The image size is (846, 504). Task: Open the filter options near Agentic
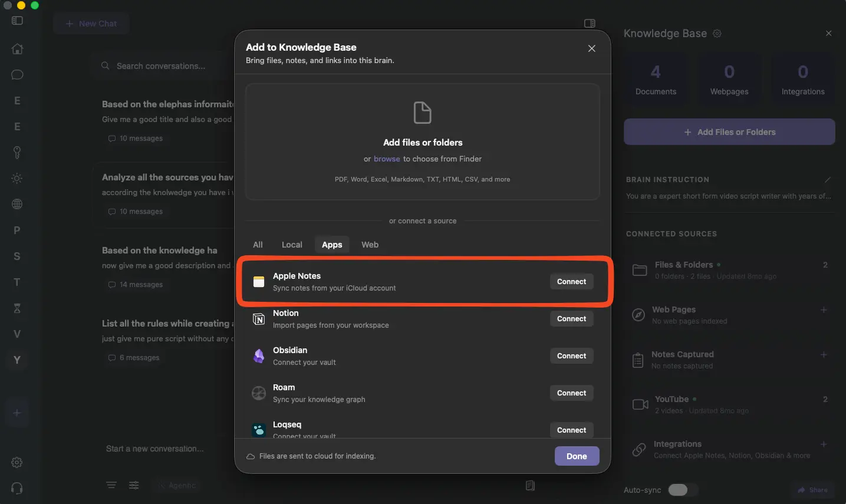(x=134, y=485)
